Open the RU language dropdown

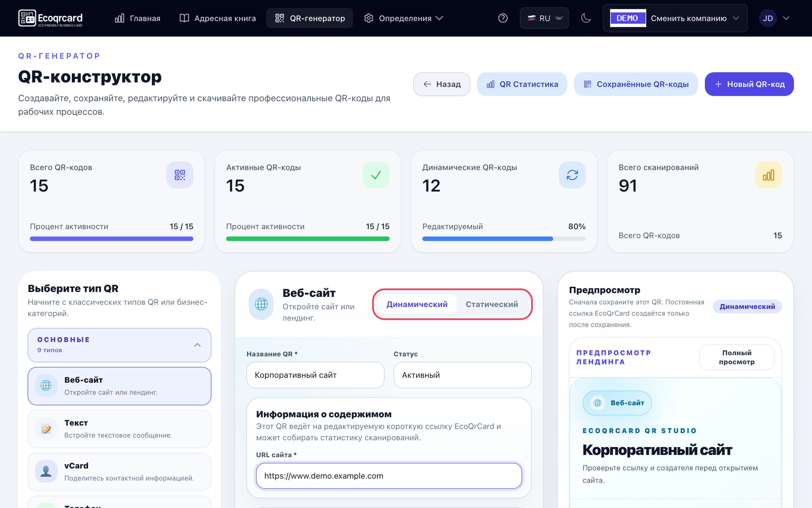(x=544, y=18)
